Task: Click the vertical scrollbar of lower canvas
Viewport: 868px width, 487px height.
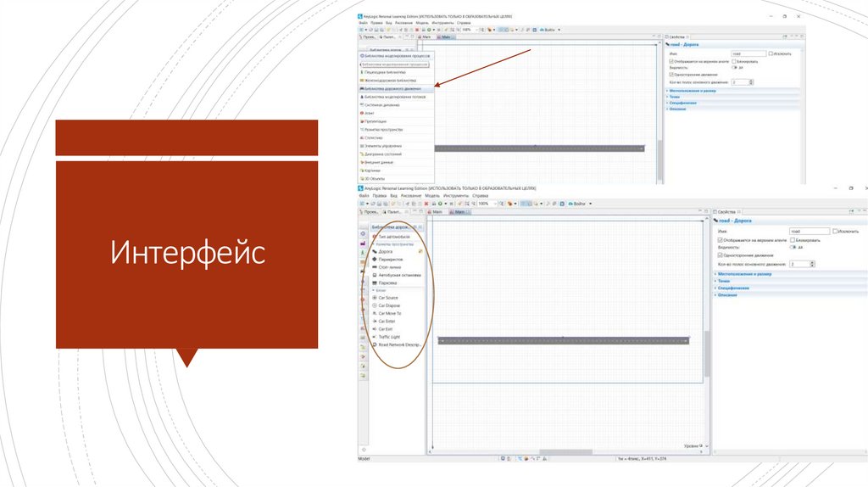Action: (707, 354)
